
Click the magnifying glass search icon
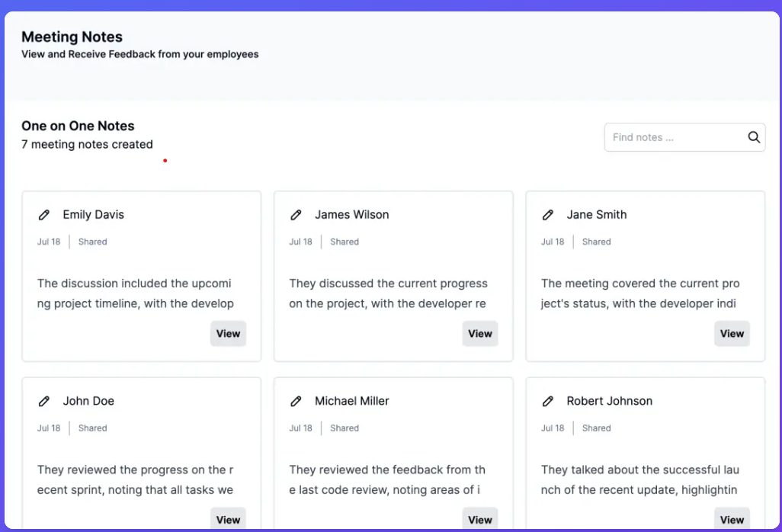[x=754, y=137]
